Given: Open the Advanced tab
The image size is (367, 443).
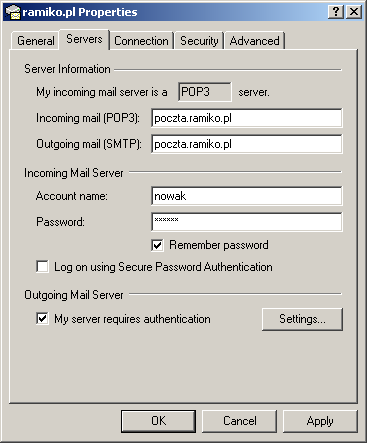Looking at the screenshot, I should [x=254, y=41].
